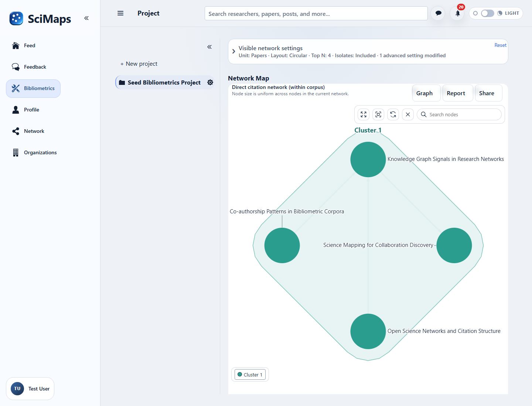Fit the graph to view
The width and height of the screenshot is (532, 406).
coord(378,114)
